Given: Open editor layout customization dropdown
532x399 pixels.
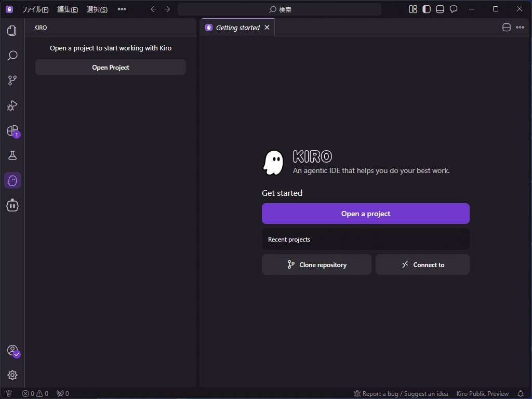Looking at the screenshot, I should 413,9.
